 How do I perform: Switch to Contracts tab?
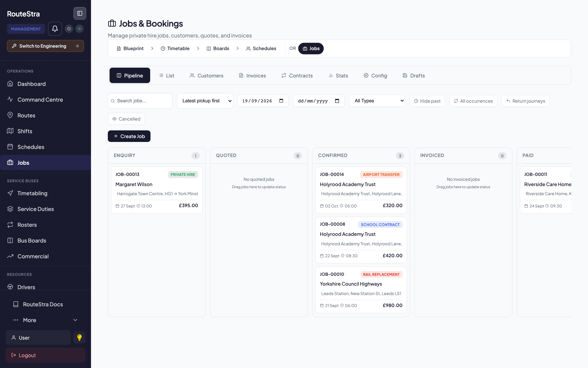click(297, 76)
